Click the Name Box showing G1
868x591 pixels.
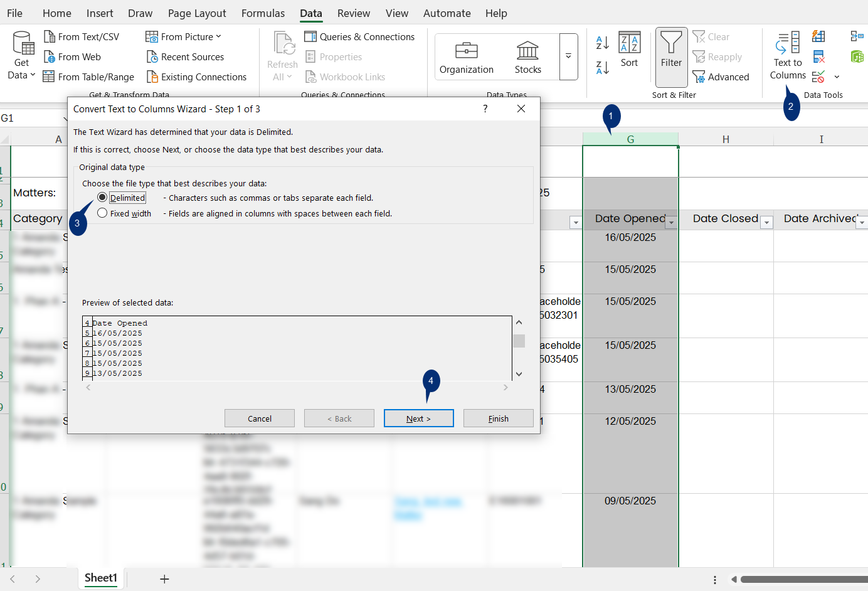click(x=31, y=118)
